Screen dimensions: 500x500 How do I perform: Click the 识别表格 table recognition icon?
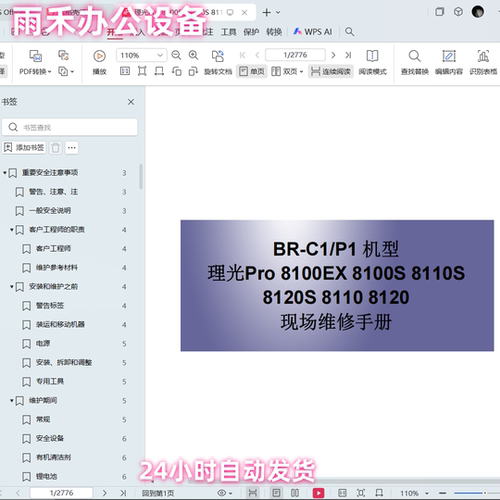pyautogui.click(x=483, y=56)
